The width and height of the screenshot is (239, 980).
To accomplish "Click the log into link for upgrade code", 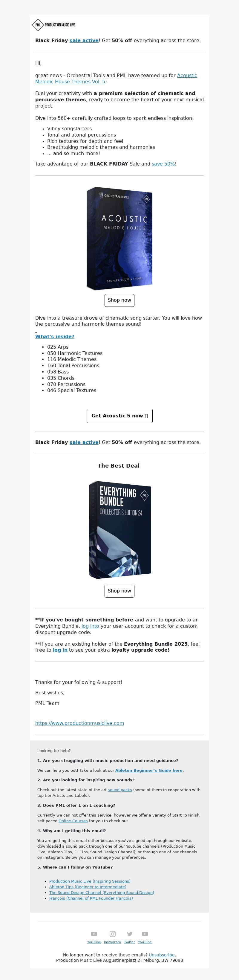I will (90, 626).
